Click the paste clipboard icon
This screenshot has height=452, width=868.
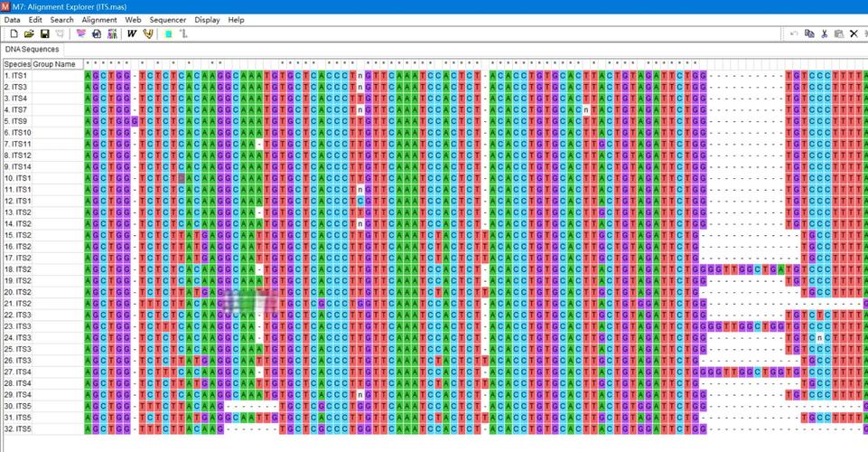(x=839, y=33)
